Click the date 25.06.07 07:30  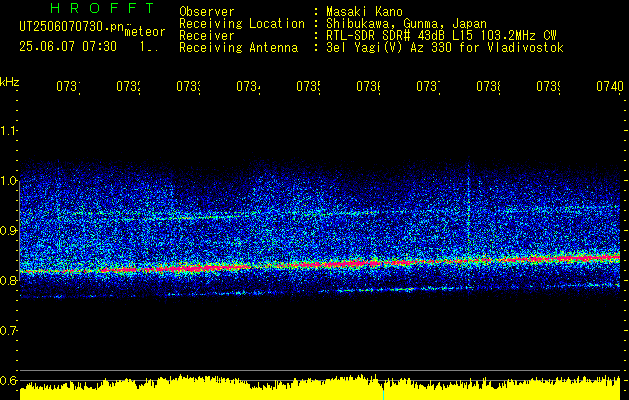68,47
